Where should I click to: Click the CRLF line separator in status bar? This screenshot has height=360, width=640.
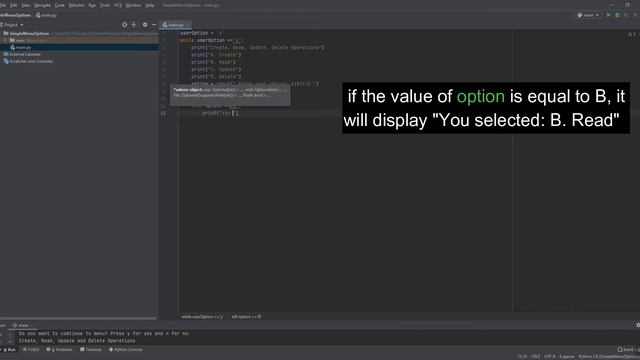[x=536, y=357]
